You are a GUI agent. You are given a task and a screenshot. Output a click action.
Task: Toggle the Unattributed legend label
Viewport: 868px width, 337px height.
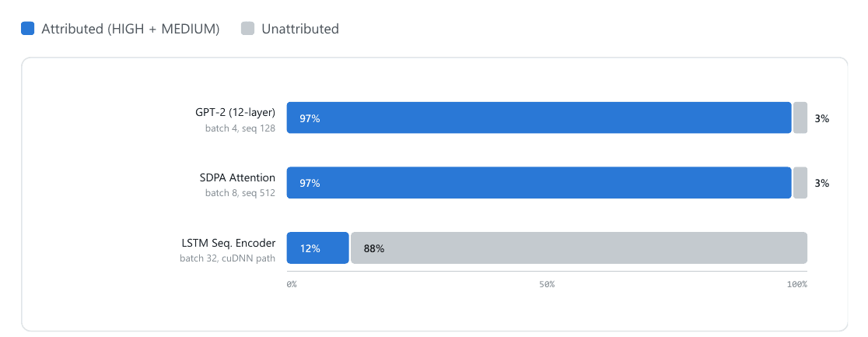pyautogui.click(x=300, y=29)
